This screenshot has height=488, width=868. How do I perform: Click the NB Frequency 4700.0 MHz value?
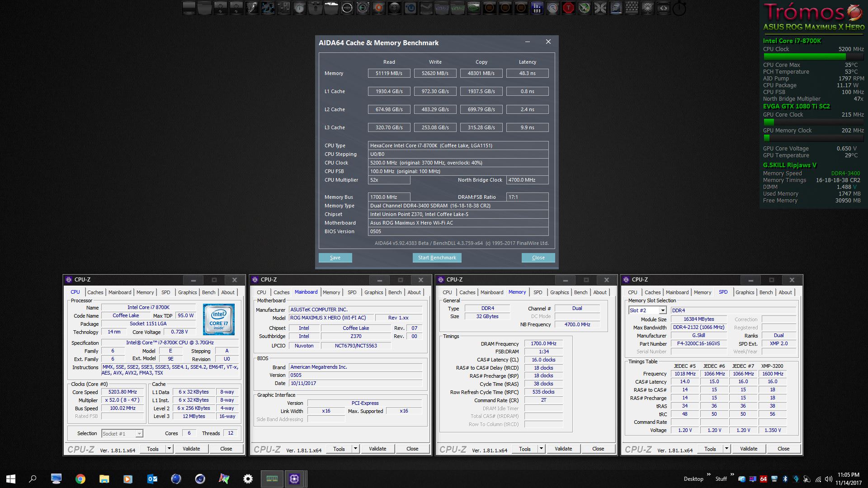pos(577,324)
